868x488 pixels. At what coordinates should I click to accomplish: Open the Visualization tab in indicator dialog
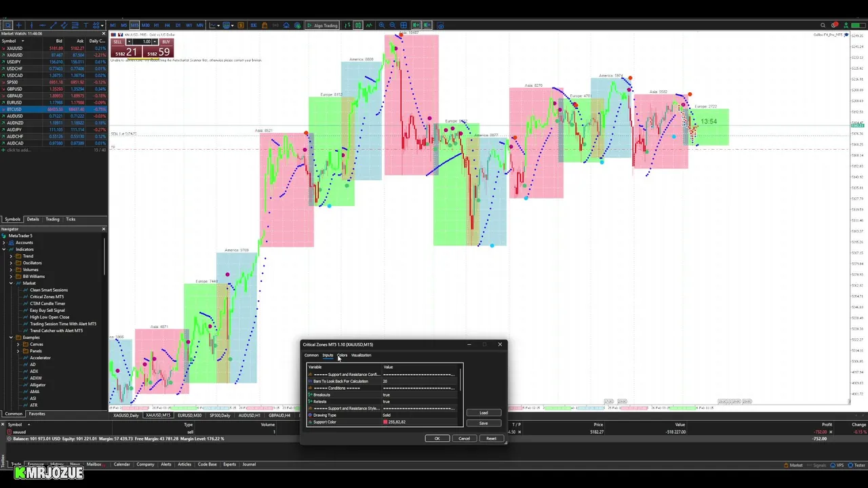point(361,355)
